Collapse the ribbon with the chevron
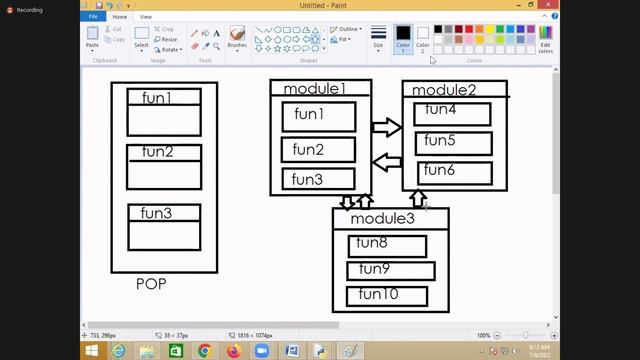This screenshot has height=360, width=640. coord(544,16)
